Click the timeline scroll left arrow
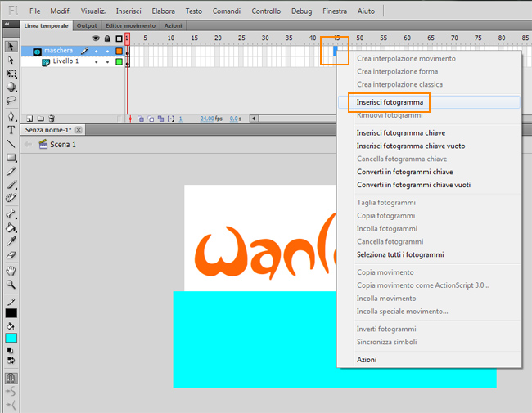The width and height of the screenshot is (532, 413). tap(254, 119)
